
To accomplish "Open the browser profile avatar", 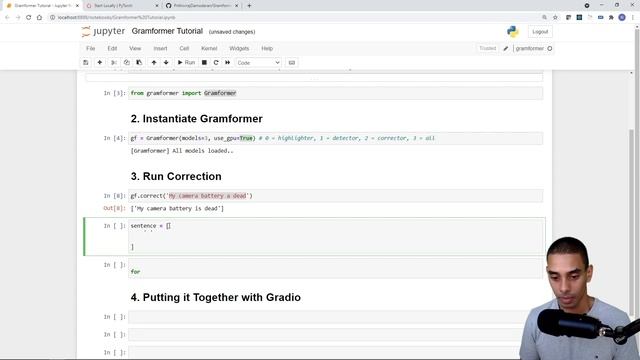I will [622, 18].
